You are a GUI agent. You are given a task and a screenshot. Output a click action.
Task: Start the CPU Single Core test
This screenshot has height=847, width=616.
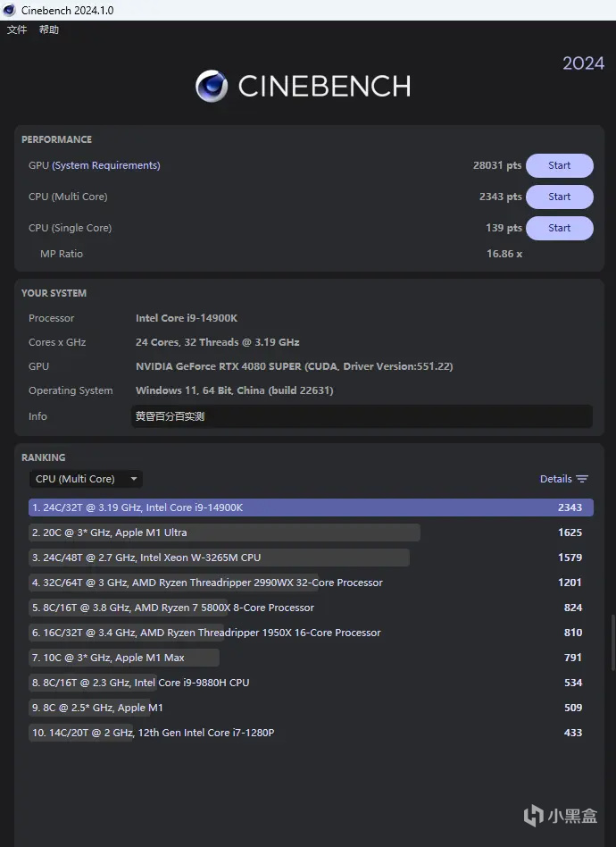[560, 228]
